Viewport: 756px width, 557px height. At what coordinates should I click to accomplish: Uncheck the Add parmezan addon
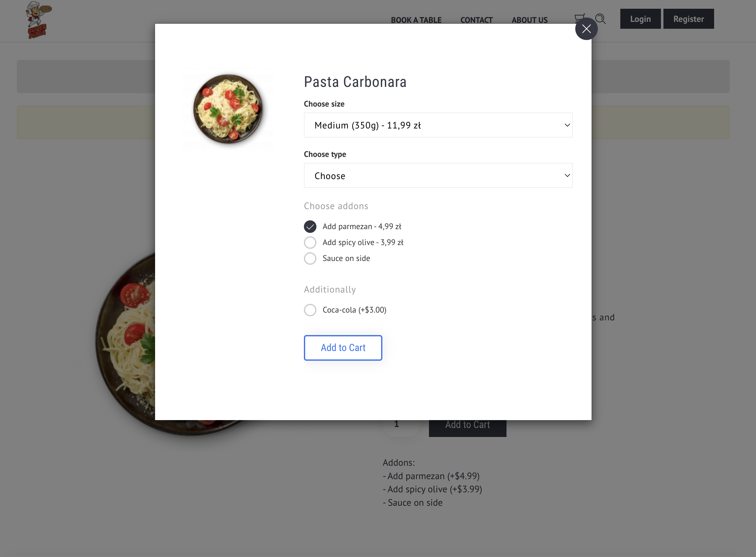click(x=310, y=227)
